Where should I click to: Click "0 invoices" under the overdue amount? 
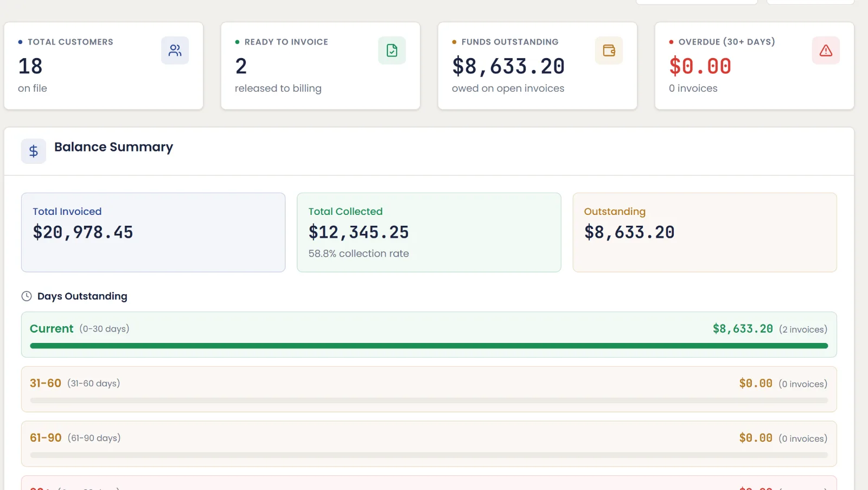(693, 88)
